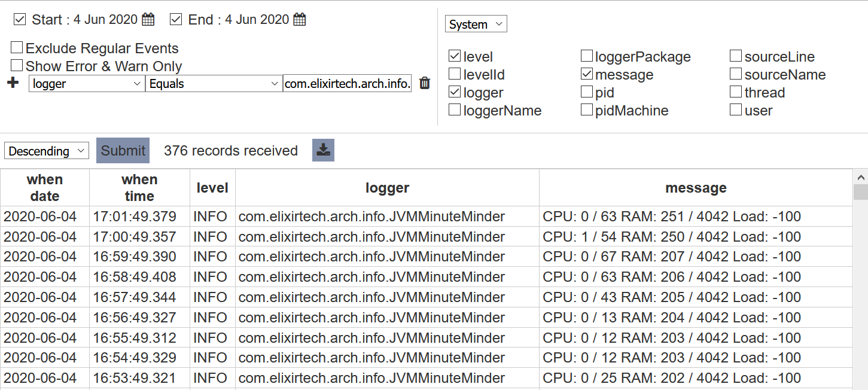Image resolution: width=868 pixels, height=390 pixels.
Task: Check the thread column checkbox
Action: coord(736,92)
